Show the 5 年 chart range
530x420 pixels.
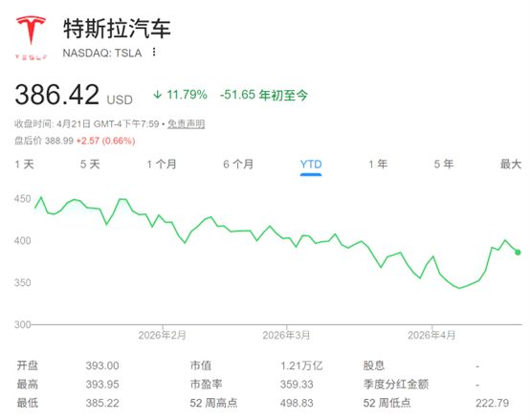[x=444, y=165]
